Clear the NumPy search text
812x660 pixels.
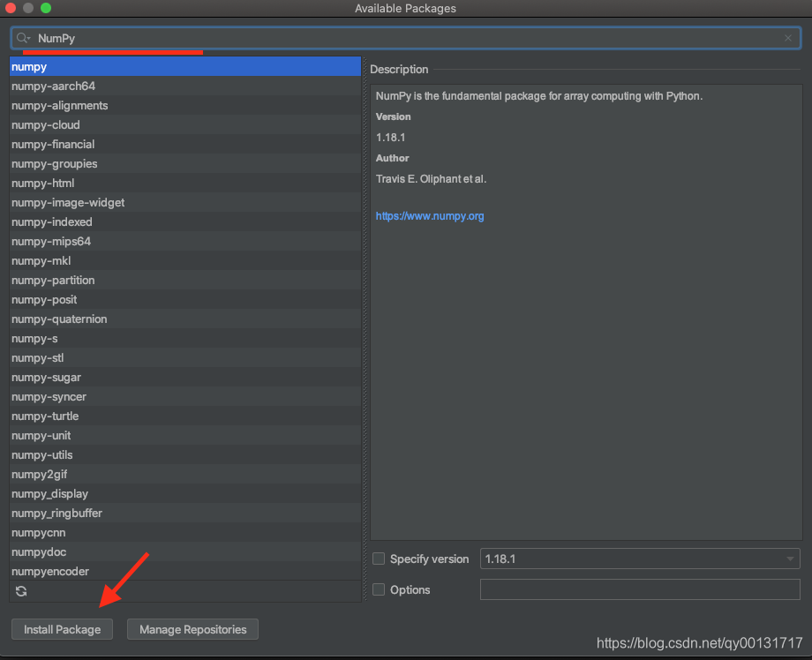787,38
